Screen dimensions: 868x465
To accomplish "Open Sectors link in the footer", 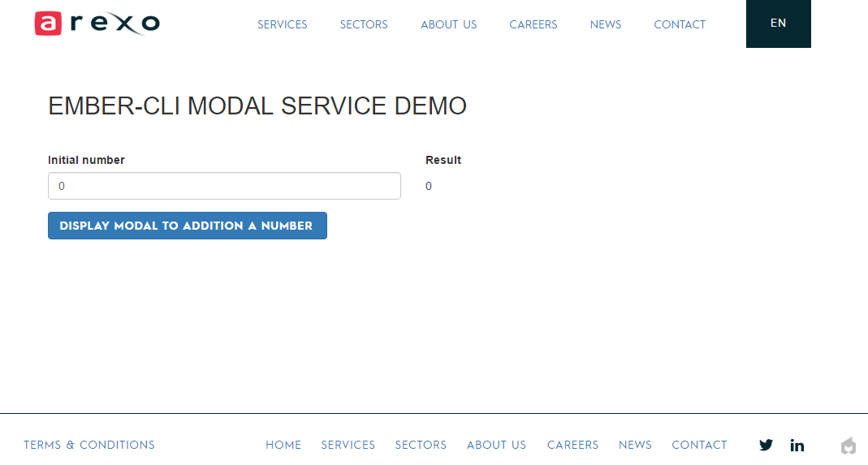I will (421, 445).
